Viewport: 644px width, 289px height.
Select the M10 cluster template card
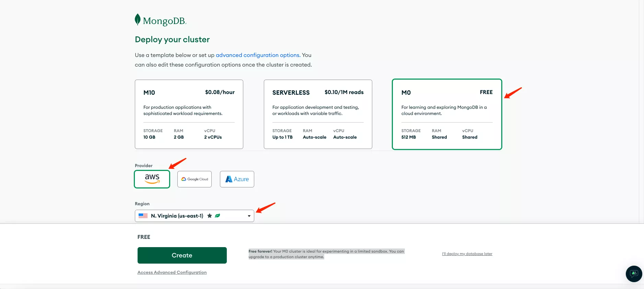189,114
